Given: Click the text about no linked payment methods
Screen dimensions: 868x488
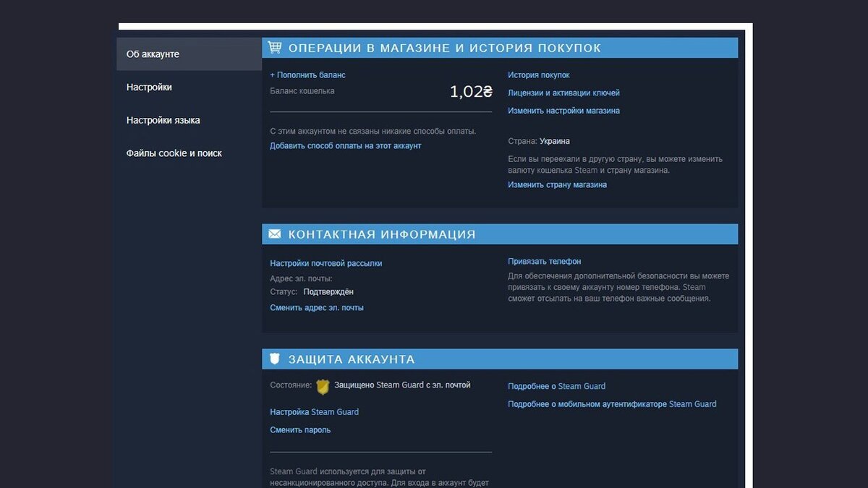Looking at the screenshot, I should click(373, 132).
